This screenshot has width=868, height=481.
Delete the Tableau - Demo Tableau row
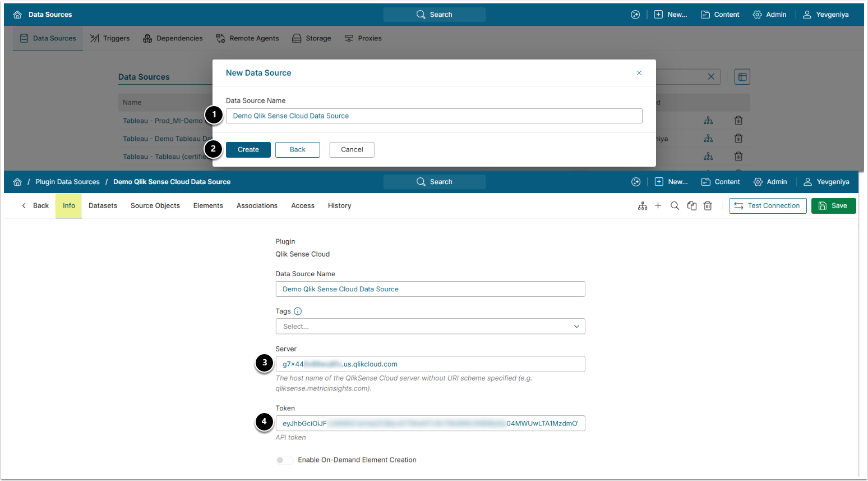click(x=738, y=139)
